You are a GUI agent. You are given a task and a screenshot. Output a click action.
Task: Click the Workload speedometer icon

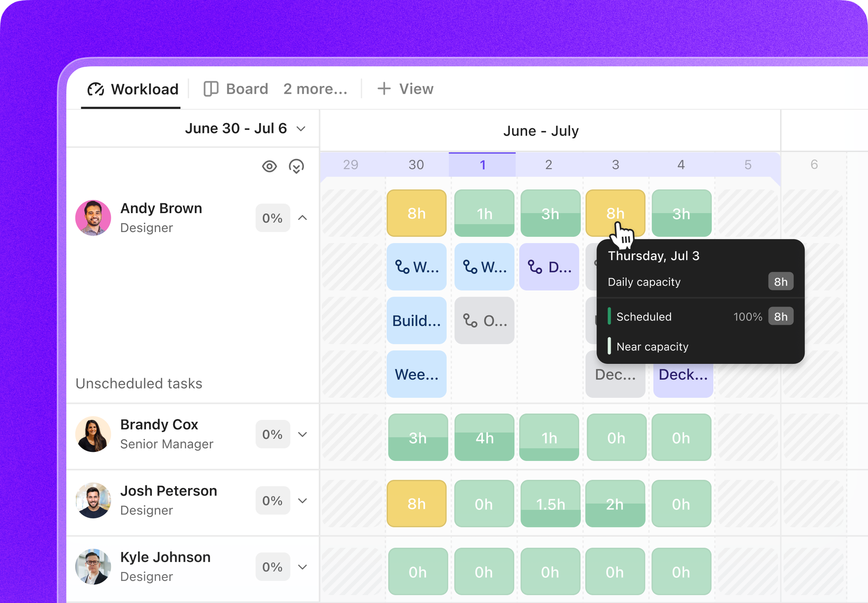pyautogui.click(x=96, y=89)
